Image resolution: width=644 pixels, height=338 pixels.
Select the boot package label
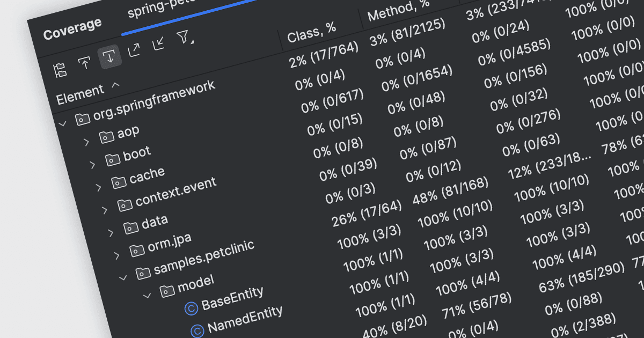coord(137,153)
